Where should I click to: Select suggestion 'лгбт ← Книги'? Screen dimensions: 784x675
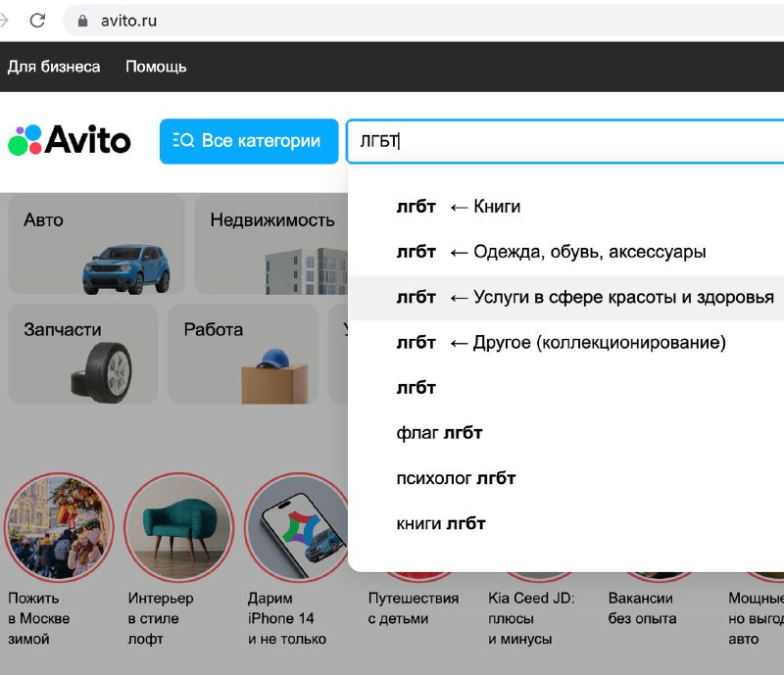tap(565, 207)
